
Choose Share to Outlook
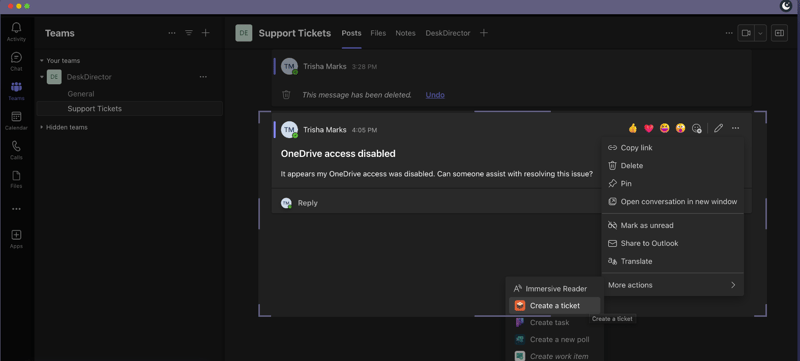click(x=672, y=243)
